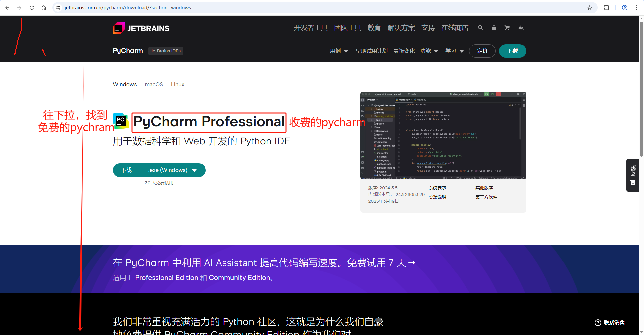The width and height of the screenshot is (644, 335).
Task: Open 支持 menu
Action: (x=428, y=28)
